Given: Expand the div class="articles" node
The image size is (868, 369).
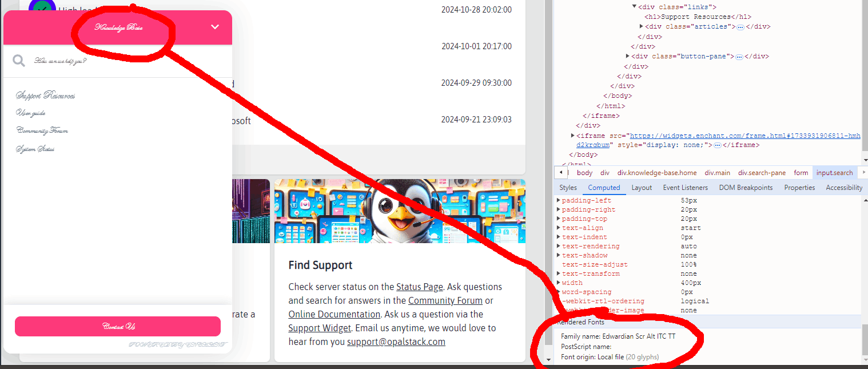Looking at the screenshot, I should [x=641, y=27].
